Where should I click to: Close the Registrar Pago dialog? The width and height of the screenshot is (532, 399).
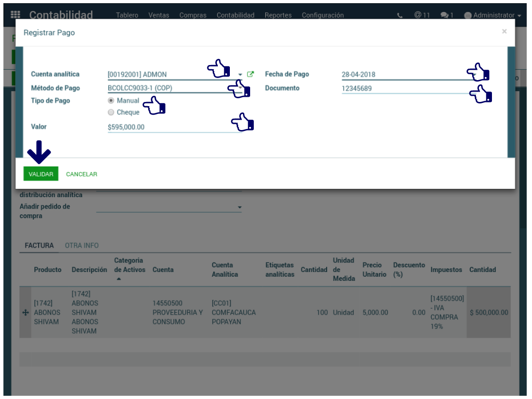[504, 32]
